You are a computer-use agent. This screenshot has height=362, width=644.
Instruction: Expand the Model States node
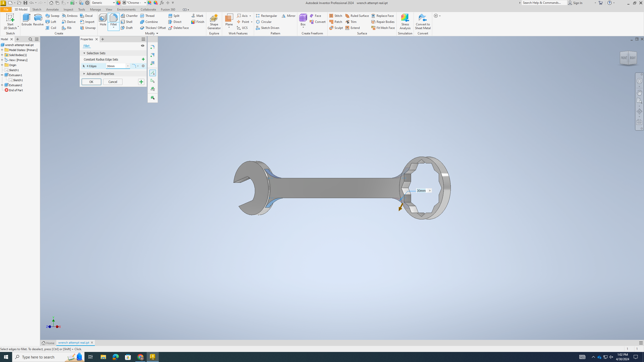coord(2,50)
